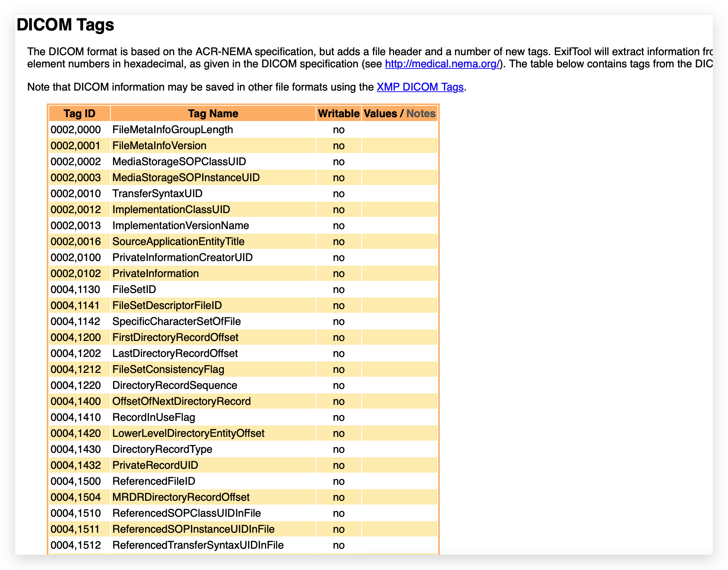Select SpecificCharacterSetOfFile tag name
Image resolution: width=728 pixels, height=570 pixels.
click(177, 322)
